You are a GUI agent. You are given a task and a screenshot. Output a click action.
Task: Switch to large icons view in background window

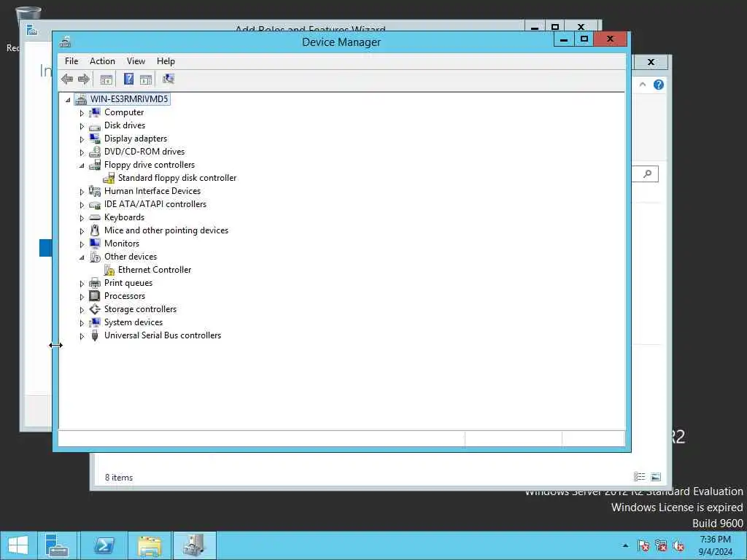coord(656,476)
